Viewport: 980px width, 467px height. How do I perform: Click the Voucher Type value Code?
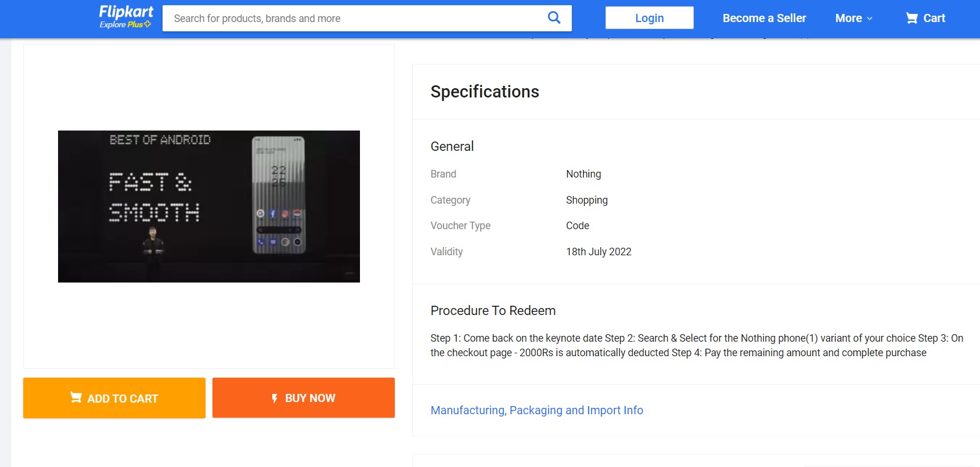pyautogui.click(x=578, y=226)
